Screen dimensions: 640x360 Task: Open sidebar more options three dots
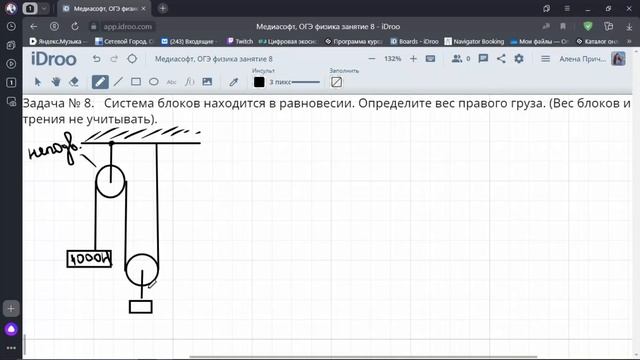11,348
